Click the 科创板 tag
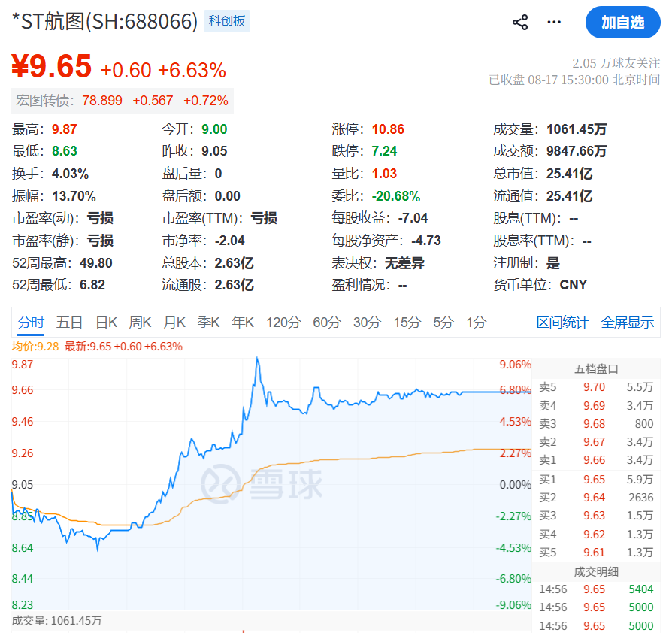 pos(227,21)
